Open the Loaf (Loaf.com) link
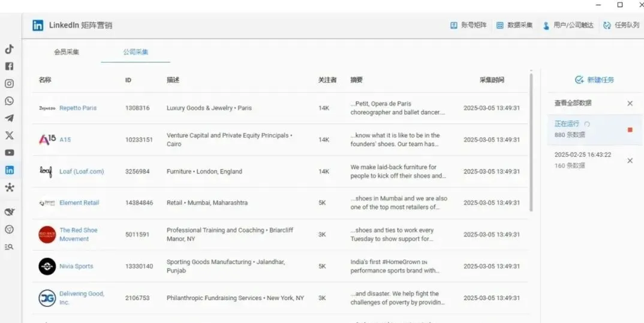 (82, 172)
